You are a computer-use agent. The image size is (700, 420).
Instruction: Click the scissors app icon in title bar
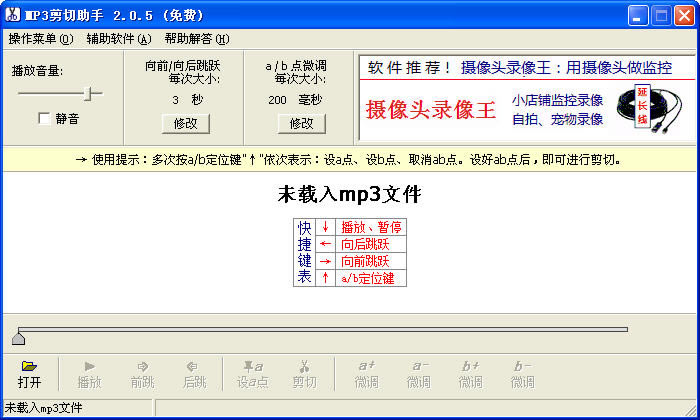(12, 14)
